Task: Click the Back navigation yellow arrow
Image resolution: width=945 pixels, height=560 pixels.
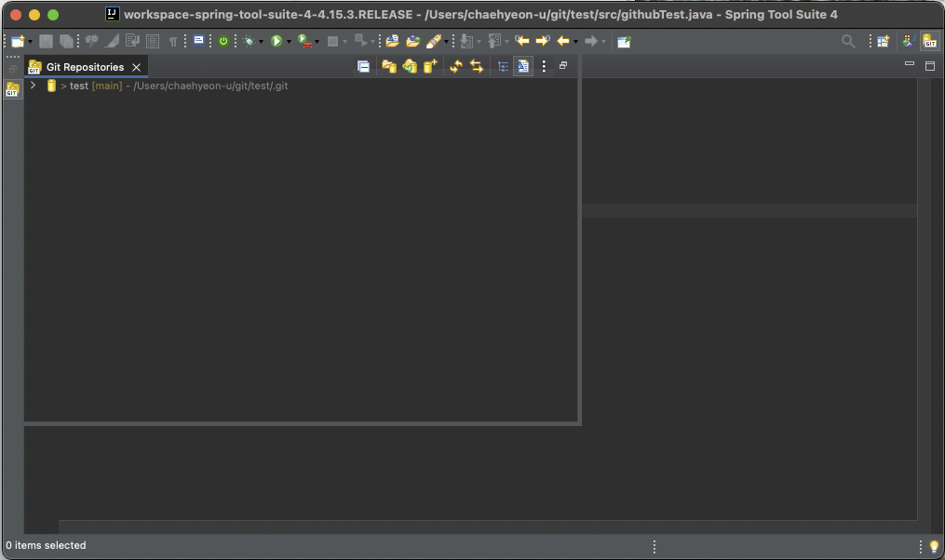Action: click(563, 41)
